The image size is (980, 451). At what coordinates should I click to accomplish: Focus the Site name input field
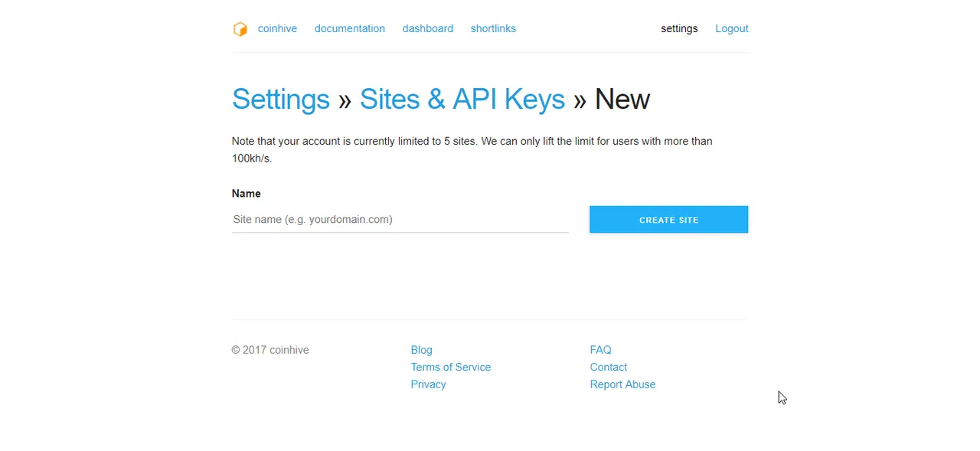pos(400,220)
